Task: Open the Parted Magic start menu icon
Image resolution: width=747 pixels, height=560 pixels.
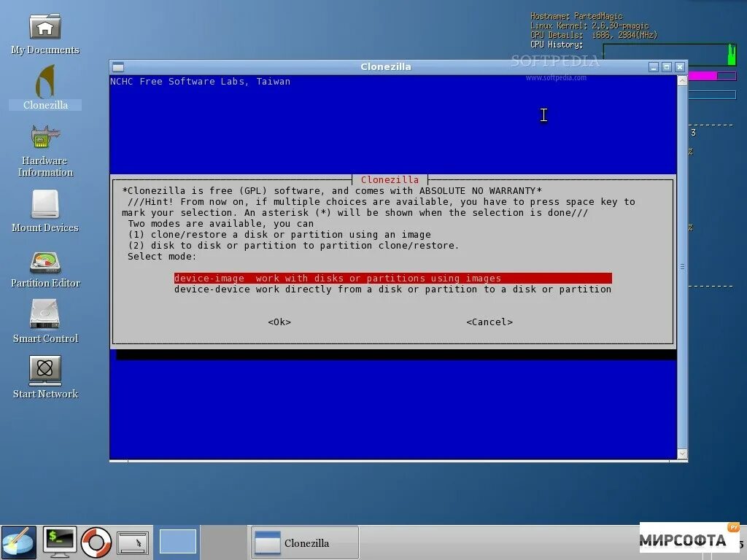Action: pos(18,542)
